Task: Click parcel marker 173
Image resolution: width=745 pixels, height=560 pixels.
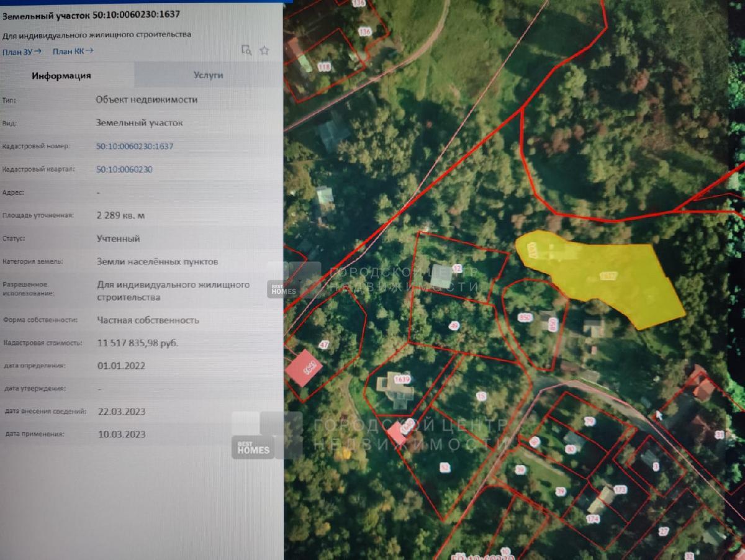Action: tap(620, 490)
